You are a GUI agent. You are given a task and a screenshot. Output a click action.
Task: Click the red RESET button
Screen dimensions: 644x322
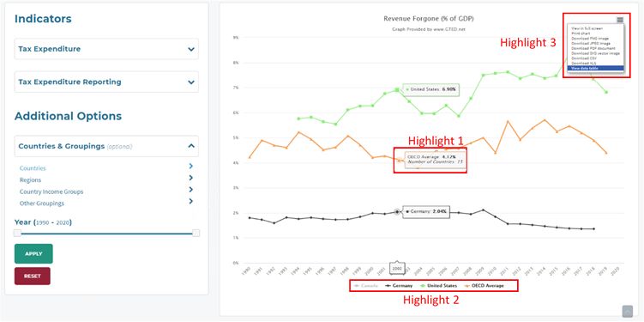tap(33, 276)
